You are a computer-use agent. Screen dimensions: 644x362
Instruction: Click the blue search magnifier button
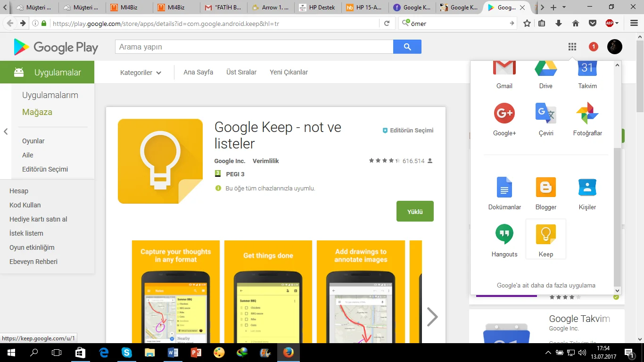(x=407, y=47)
